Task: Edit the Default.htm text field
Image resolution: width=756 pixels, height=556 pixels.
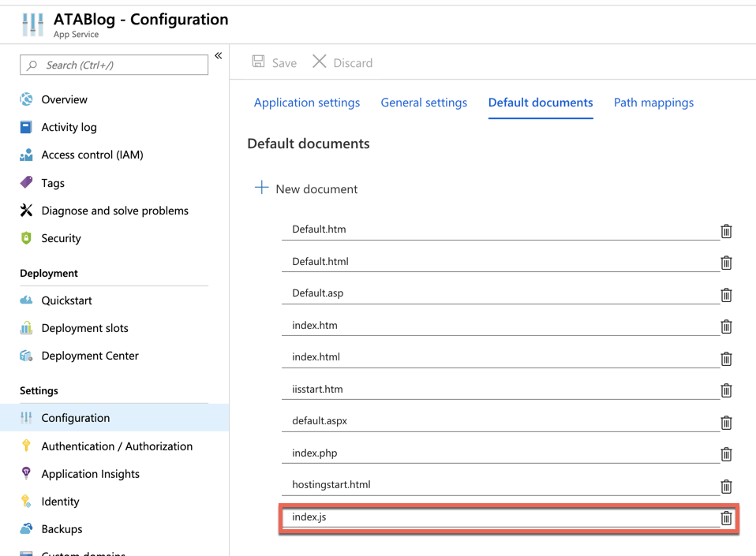Action: click(x=500, y=229)
